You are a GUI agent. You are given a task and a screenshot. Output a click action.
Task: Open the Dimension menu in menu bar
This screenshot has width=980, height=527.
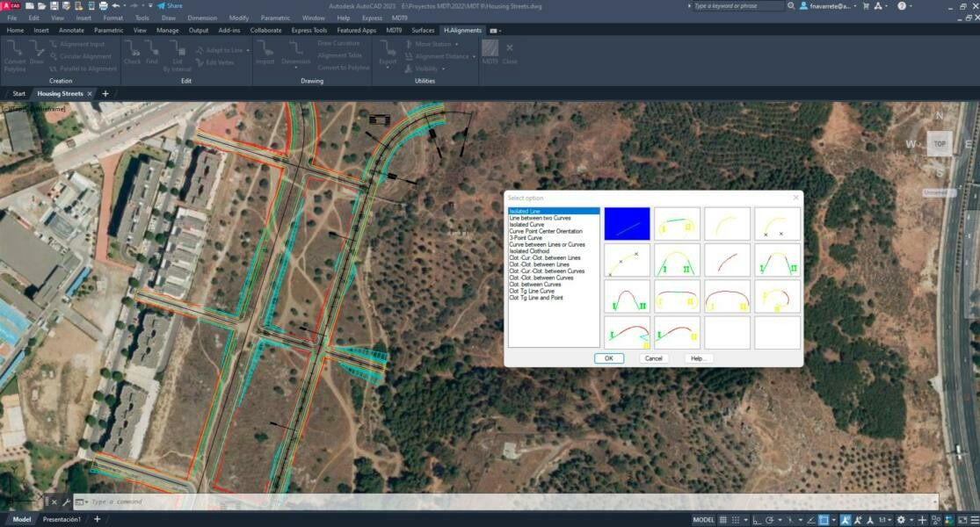tap(202, 18)
